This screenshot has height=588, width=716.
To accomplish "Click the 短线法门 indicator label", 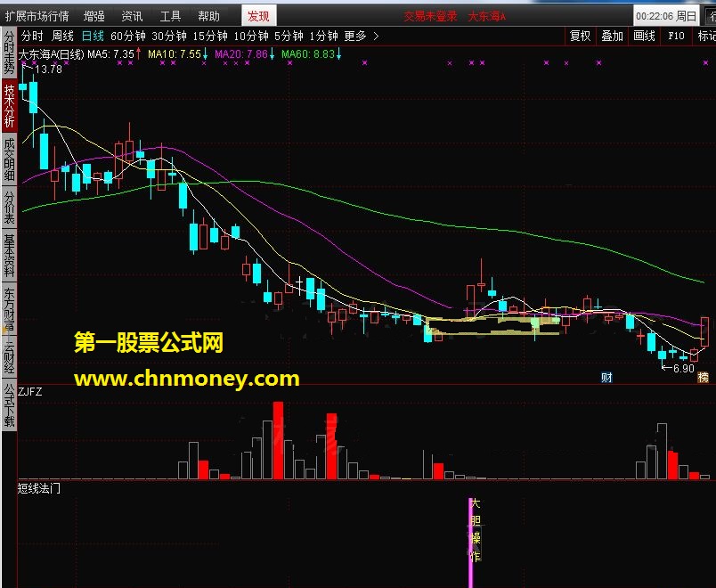I will point(39,488).
